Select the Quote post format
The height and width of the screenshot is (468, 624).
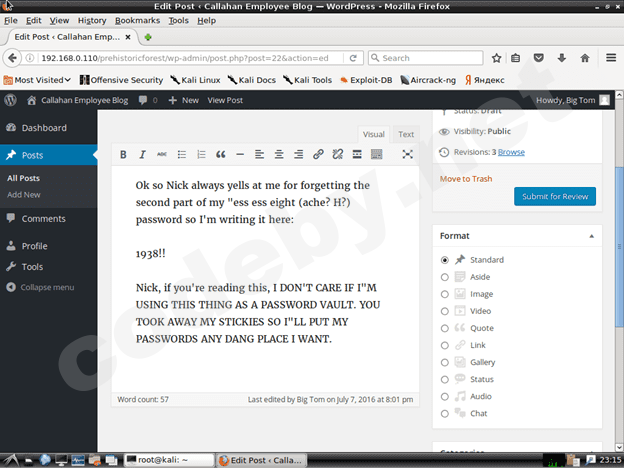[445, 328]
